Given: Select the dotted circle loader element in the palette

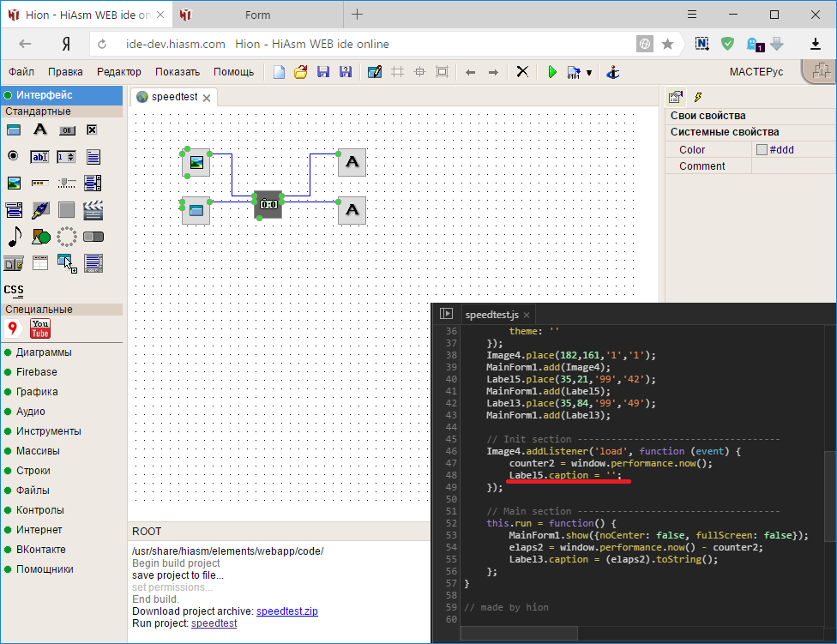Looking at the screenshot, I should [67, 237].
